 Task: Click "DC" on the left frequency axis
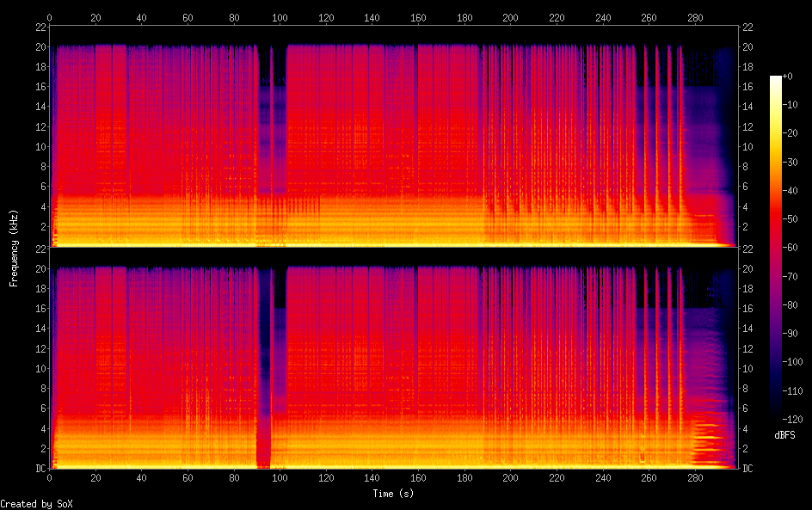tap(41, 468)
